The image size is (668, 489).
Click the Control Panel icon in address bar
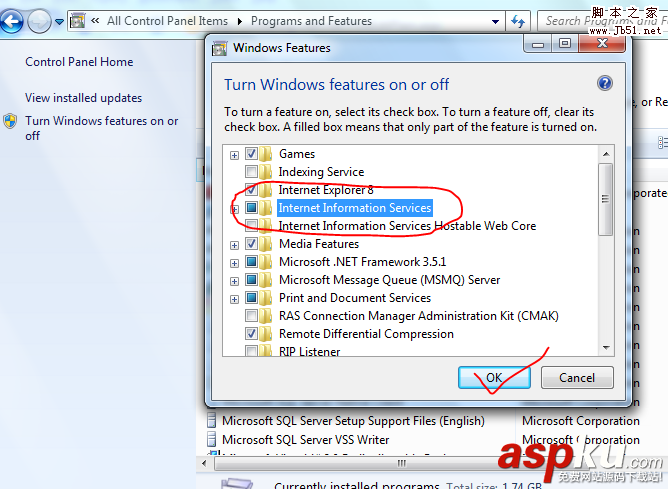[78, 20]
